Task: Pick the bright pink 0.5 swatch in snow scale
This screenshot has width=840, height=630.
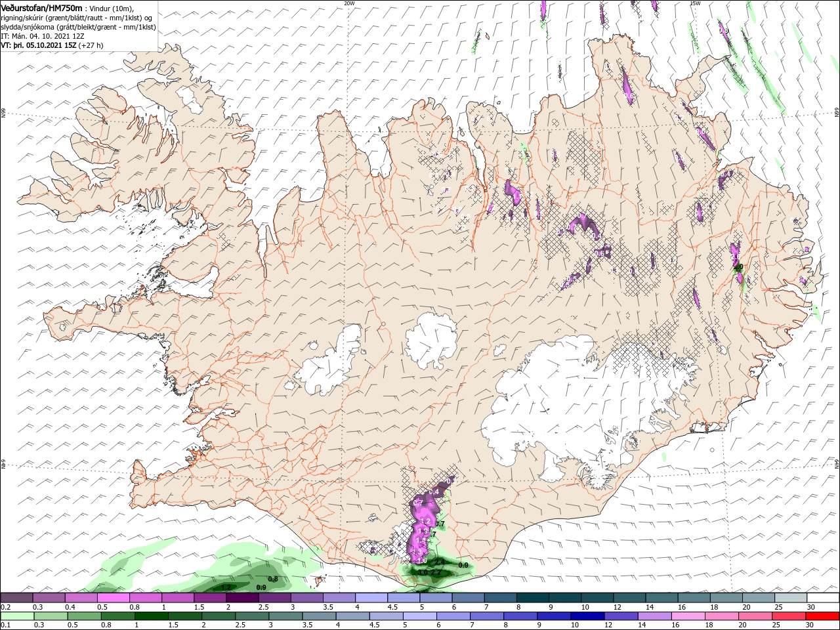Action: pyautogui.click(x=113, y=598)
